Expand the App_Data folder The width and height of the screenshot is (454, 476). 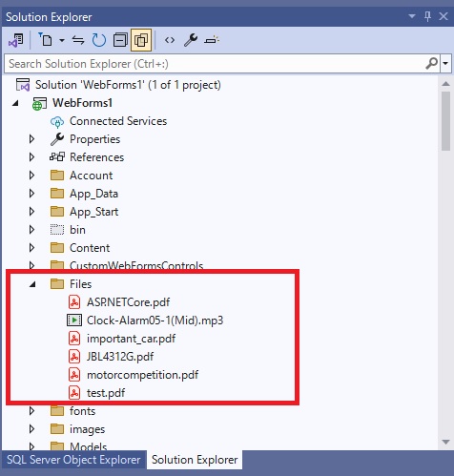pos(31,194)
